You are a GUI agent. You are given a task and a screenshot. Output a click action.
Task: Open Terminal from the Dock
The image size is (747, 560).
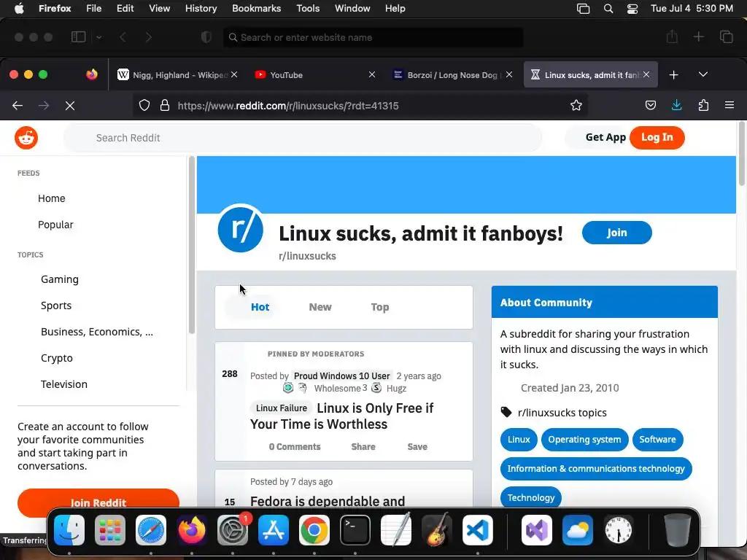pos(355,530)
